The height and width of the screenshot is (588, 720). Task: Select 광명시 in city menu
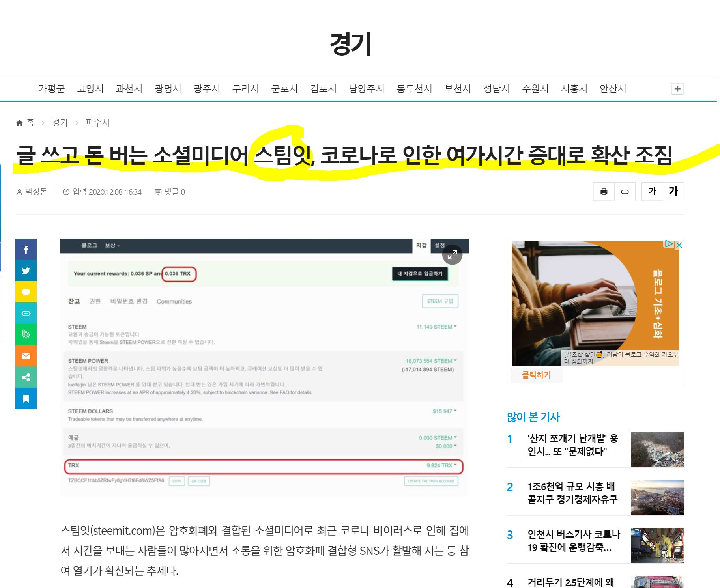pos(168,89)
